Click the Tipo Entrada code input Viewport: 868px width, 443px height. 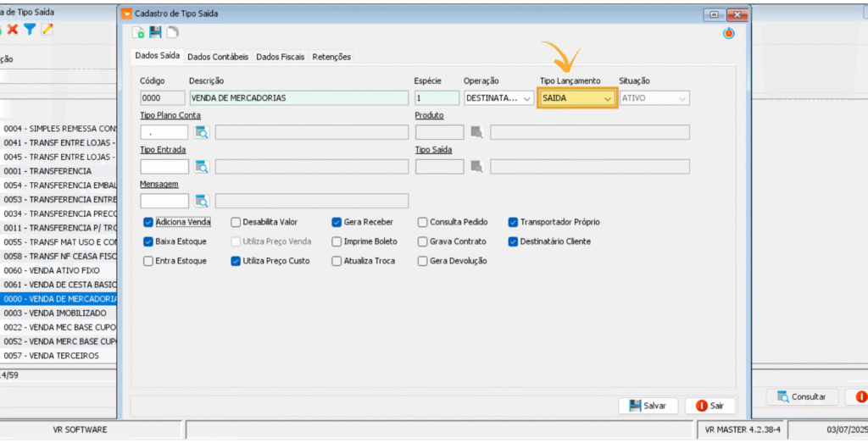tap(164, 167)
